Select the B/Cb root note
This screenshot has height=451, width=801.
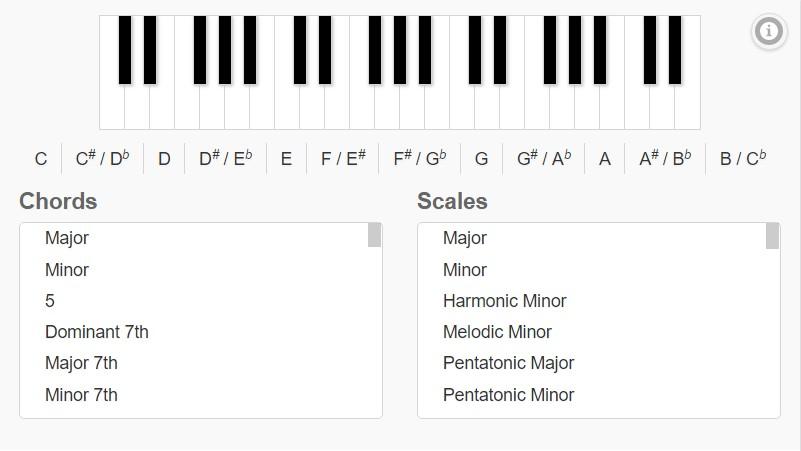pos(742,158)
